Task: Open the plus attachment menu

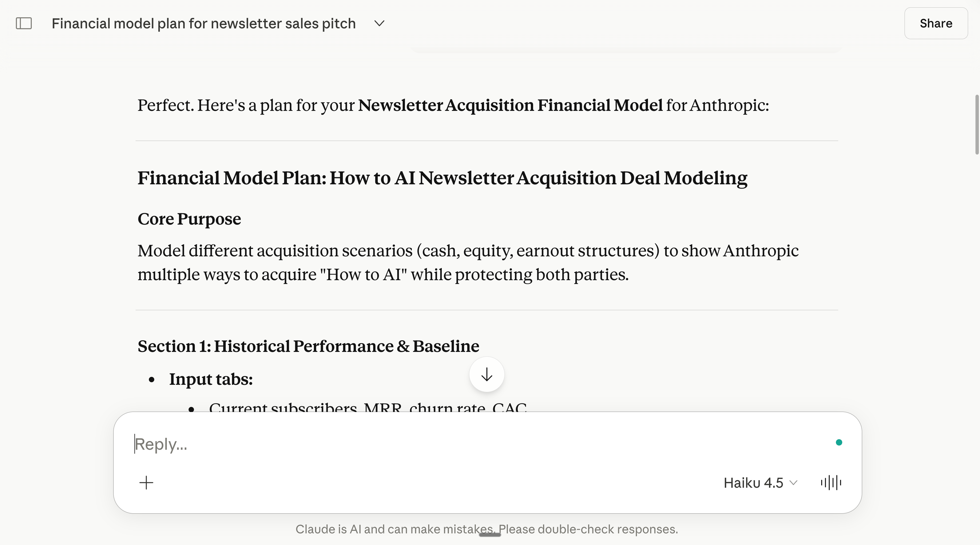Action: [146, 483]
